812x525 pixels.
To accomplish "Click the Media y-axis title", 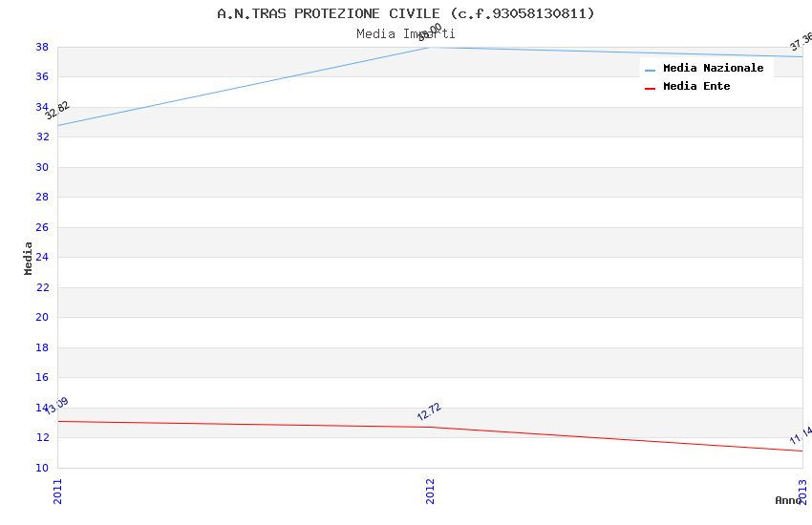I will (28, 258).
